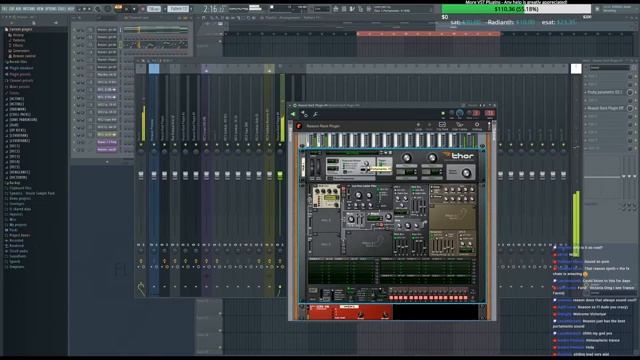
Task: Select Templates in browser
Action: click(x=16, y=267)
